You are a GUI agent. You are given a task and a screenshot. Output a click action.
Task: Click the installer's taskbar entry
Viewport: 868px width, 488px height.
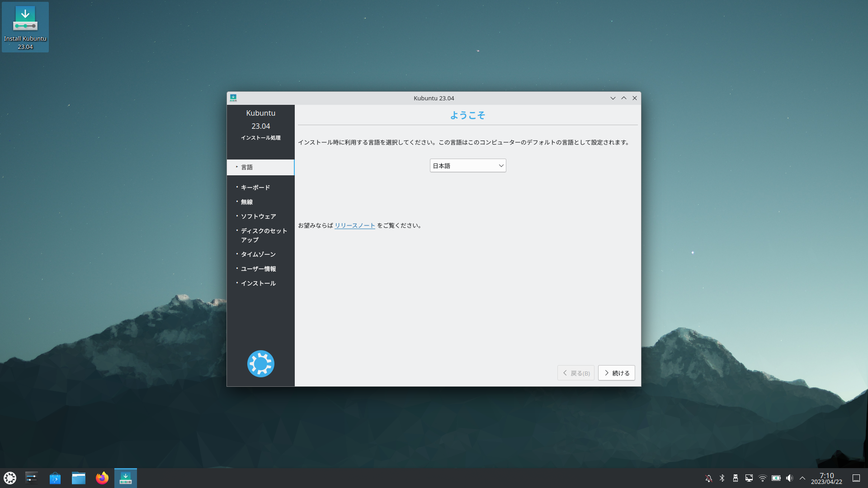point(126,478)
